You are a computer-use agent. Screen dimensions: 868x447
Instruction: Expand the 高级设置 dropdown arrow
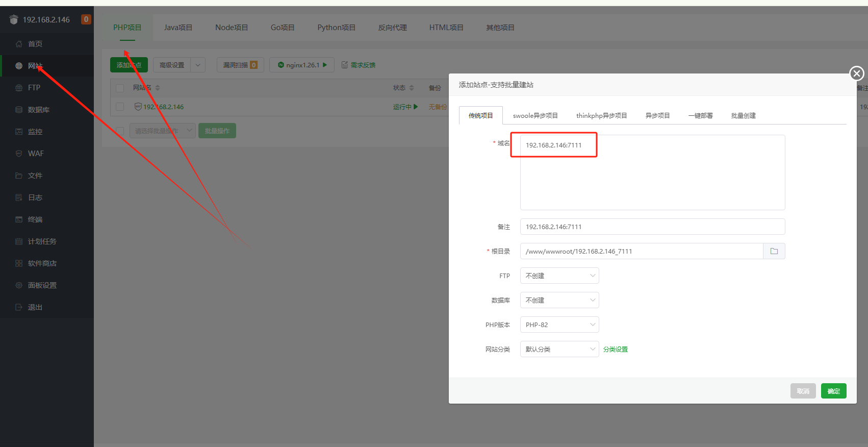click(x=198, y=65)
